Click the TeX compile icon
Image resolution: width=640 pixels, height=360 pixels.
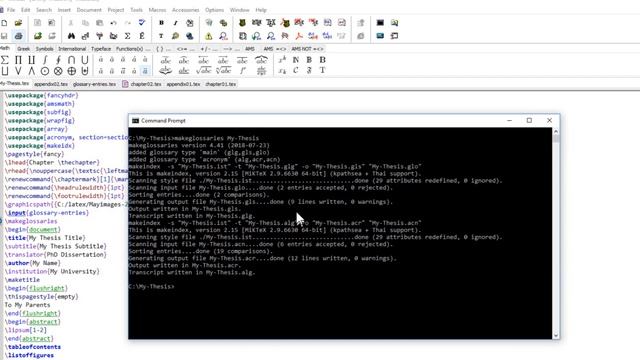click(271, 23)
